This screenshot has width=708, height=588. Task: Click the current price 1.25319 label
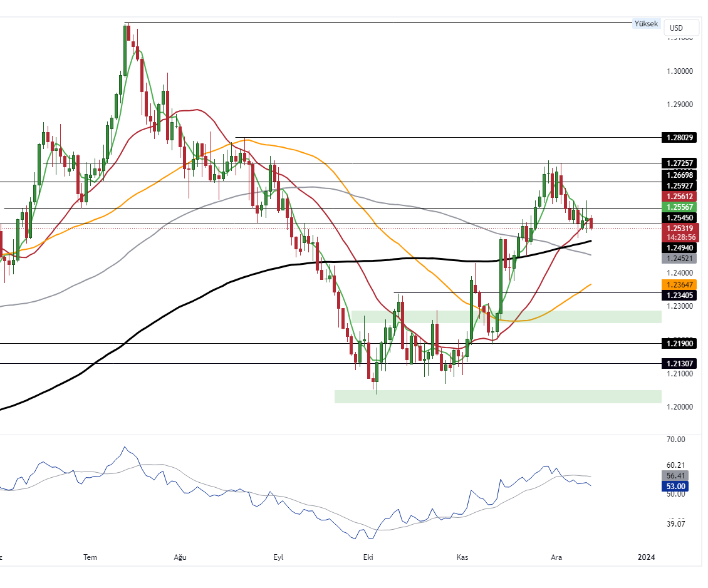[x=680, y=228]
